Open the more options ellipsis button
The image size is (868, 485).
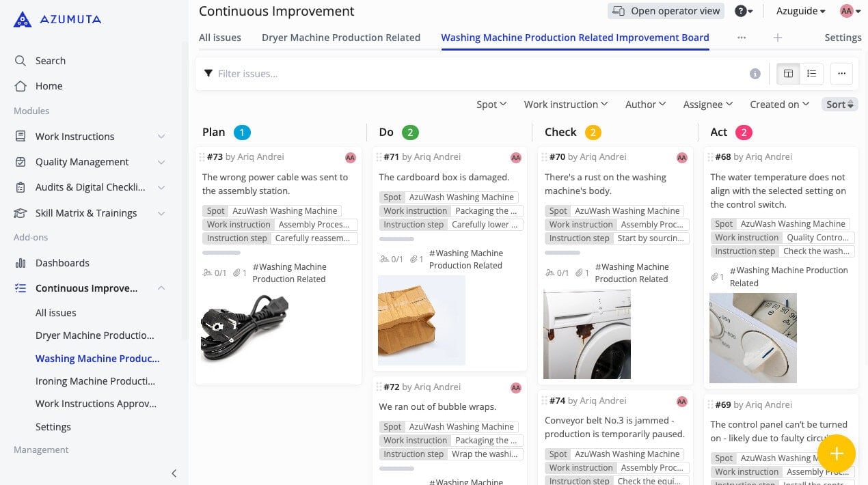point(841,74)
